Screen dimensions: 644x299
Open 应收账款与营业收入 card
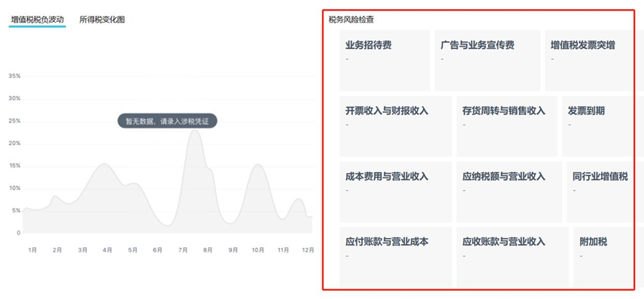click(512, 257)
